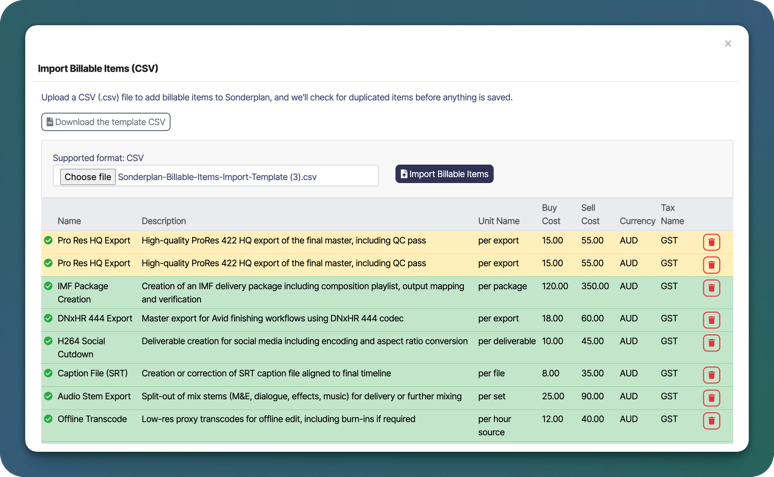
Task: Click the 'Supported format: CSV' label
Action: point(98,158)
